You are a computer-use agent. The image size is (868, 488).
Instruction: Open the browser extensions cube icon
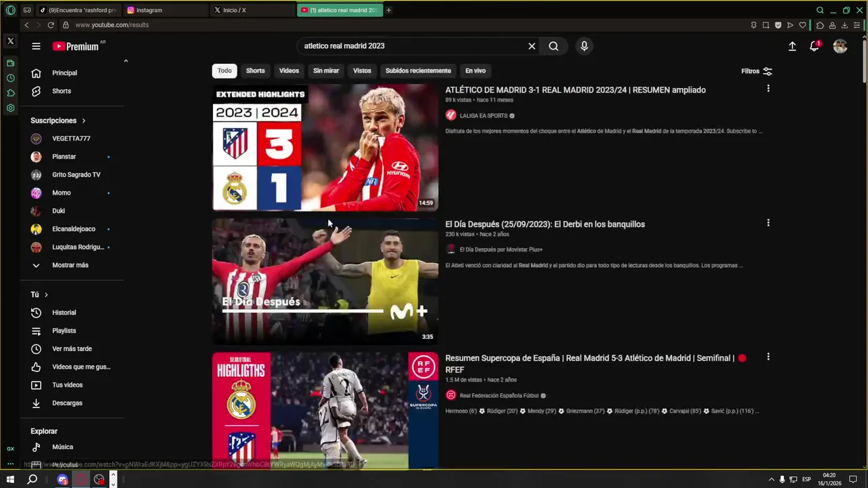point(820,25)
